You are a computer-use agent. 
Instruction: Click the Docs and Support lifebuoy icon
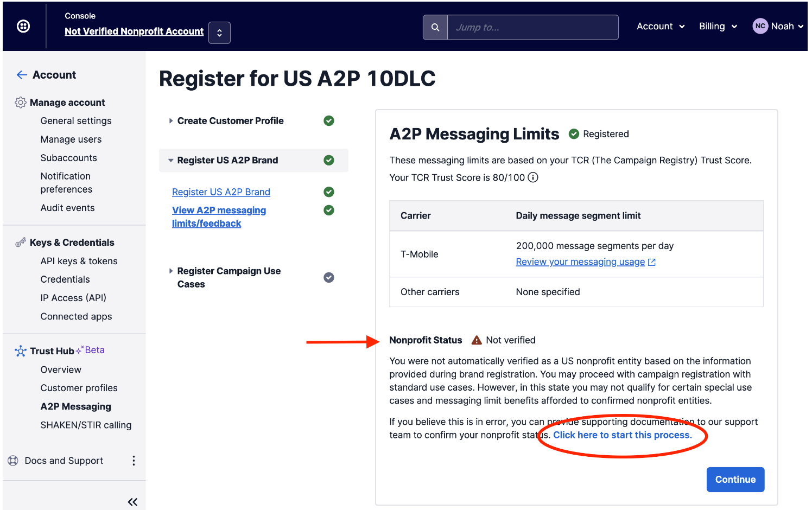click(13, 461)
